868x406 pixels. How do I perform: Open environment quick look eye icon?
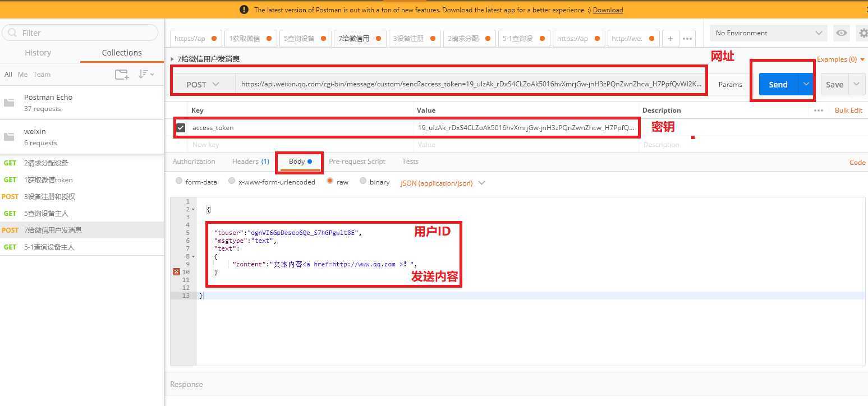(841, 33)
